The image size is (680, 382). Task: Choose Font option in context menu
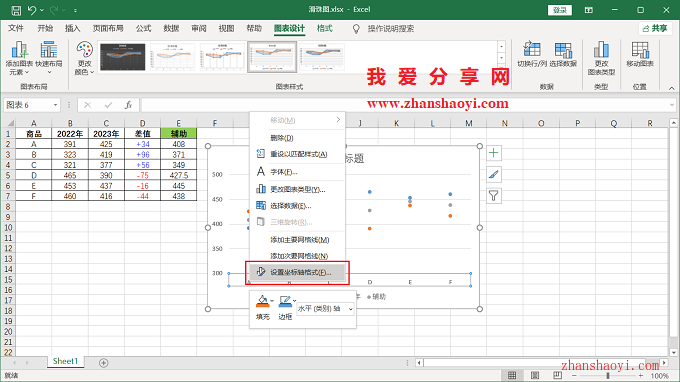(298, 172)
